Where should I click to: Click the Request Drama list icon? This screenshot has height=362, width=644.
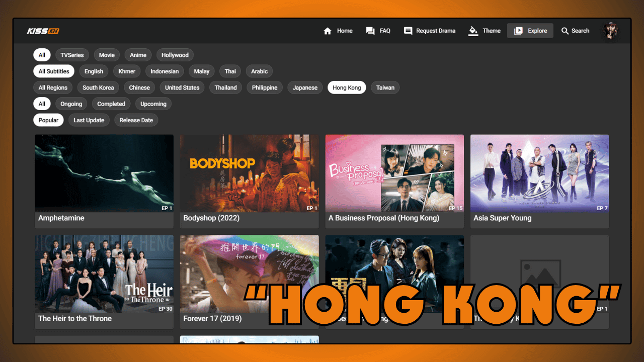click(408, 31)
